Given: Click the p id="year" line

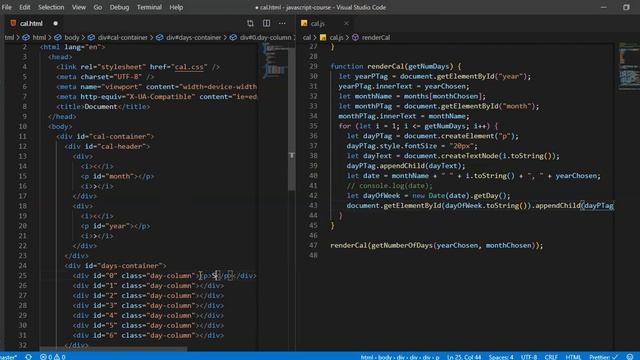Looking at the screenshot, I should tap(116, 226).
